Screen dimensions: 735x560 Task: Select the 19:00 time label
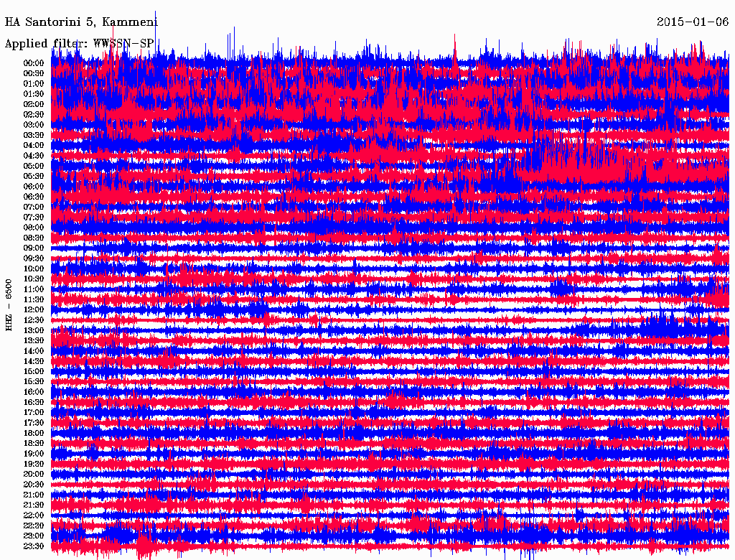34,454
